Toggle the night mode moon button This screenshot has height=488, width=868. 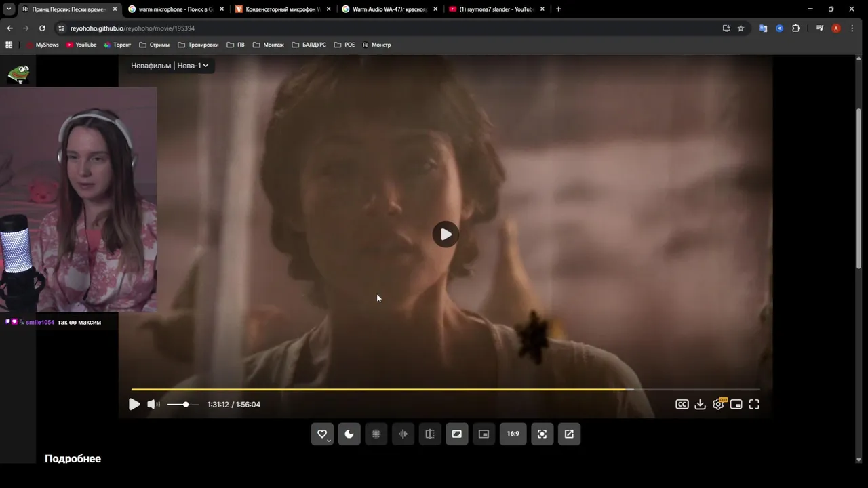point(349,434)
